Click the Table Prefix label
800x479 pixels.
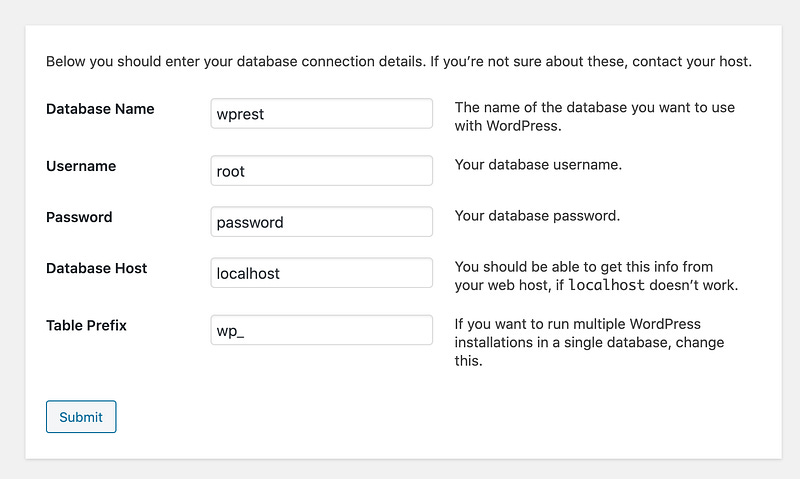86,325
